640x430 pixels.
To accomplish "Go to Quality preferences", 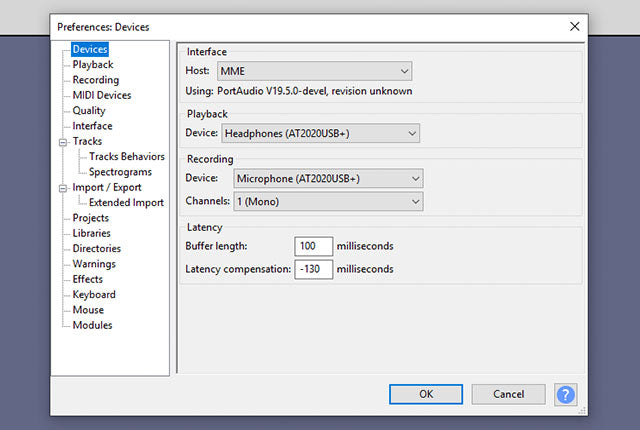I will pos(88,111).
